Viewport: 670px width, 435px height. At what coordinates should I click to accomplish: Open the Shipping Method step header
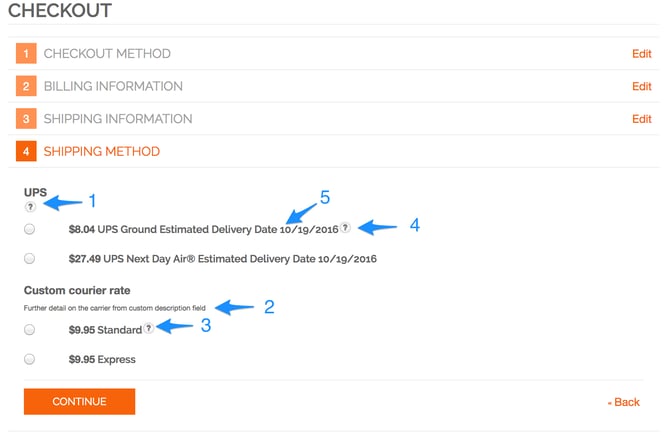point(101,152)
